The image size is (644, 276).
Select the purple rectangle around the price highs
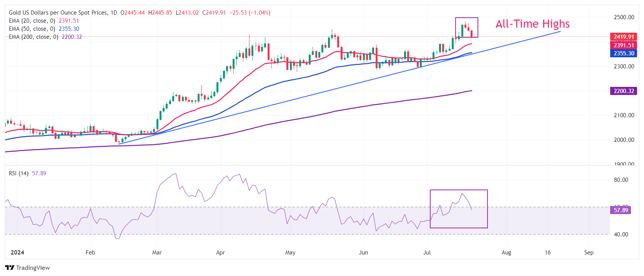466,18
